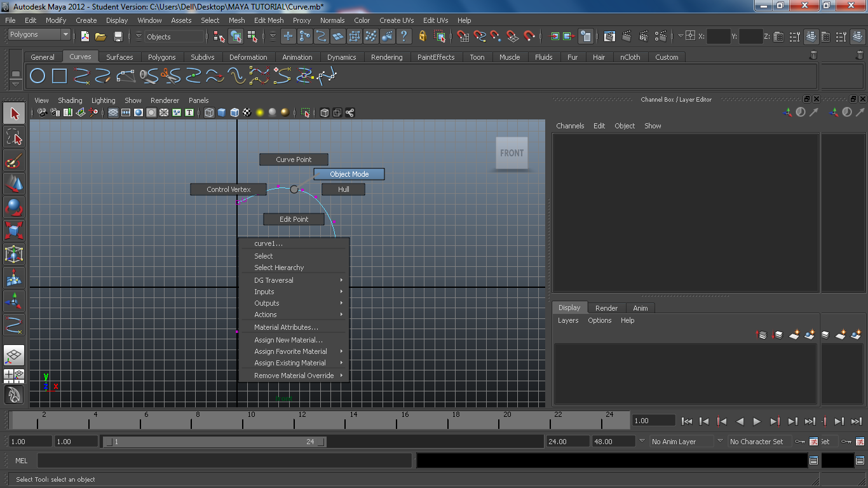Click Select Hierarchy in context menu

tap(294, 268)
